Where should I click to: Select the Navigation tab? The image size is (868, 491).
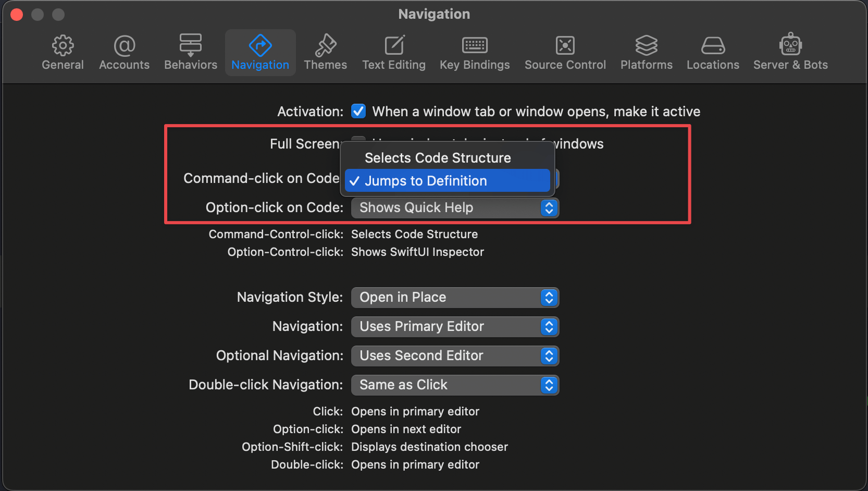[x=260, y=52]
